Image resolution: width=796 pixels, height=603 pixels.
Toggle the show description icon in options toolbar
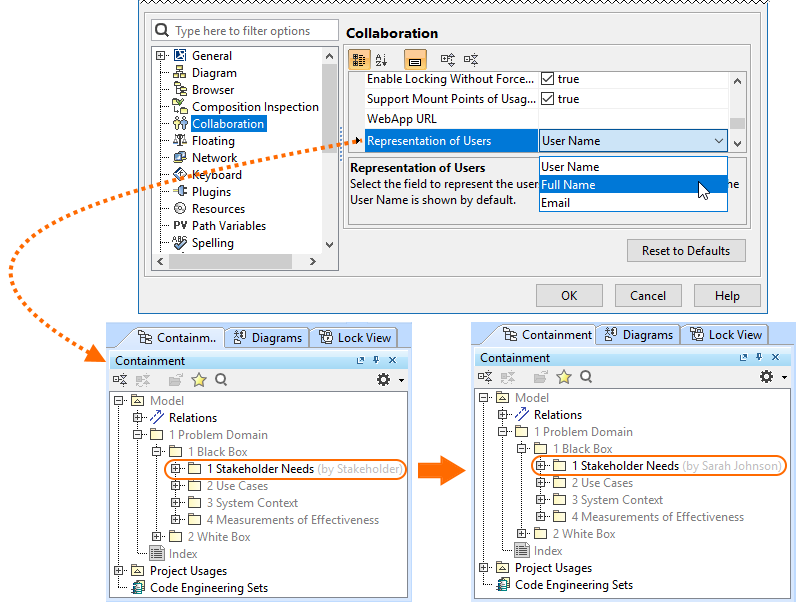coord(415,60)
